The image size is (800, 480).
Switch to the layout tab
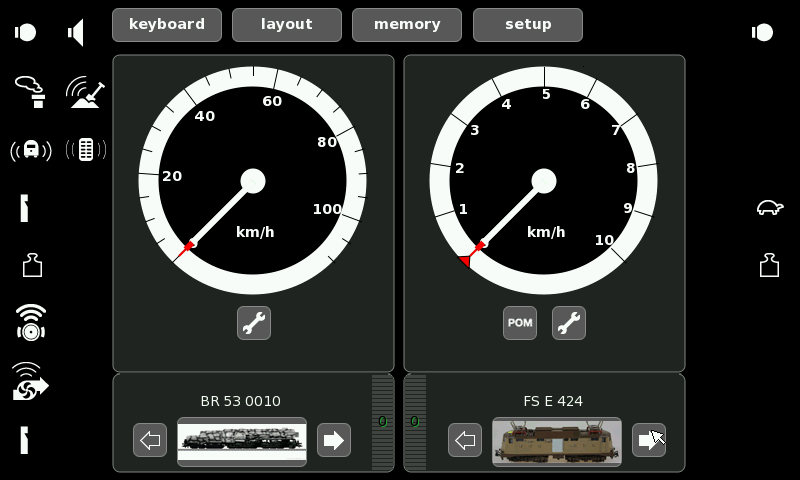287,24
